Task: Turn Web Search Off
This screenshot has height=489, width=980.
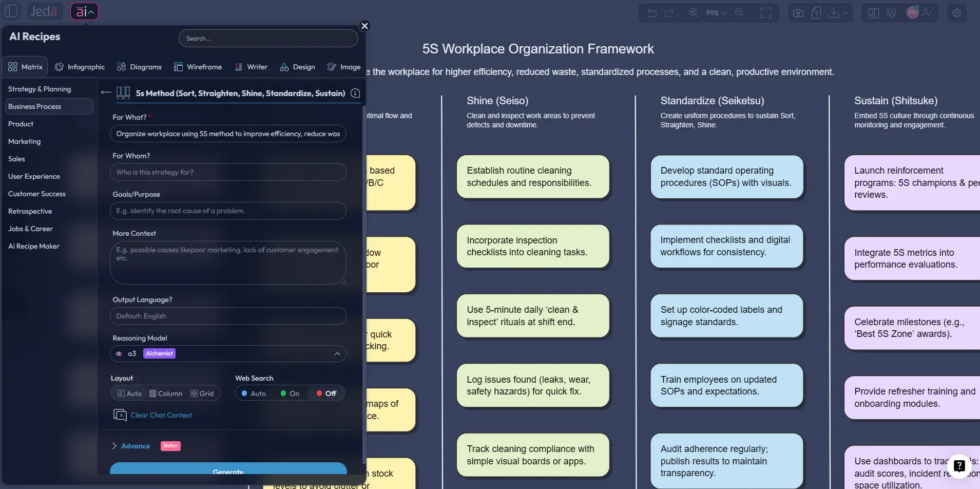Action: [326, 393]
